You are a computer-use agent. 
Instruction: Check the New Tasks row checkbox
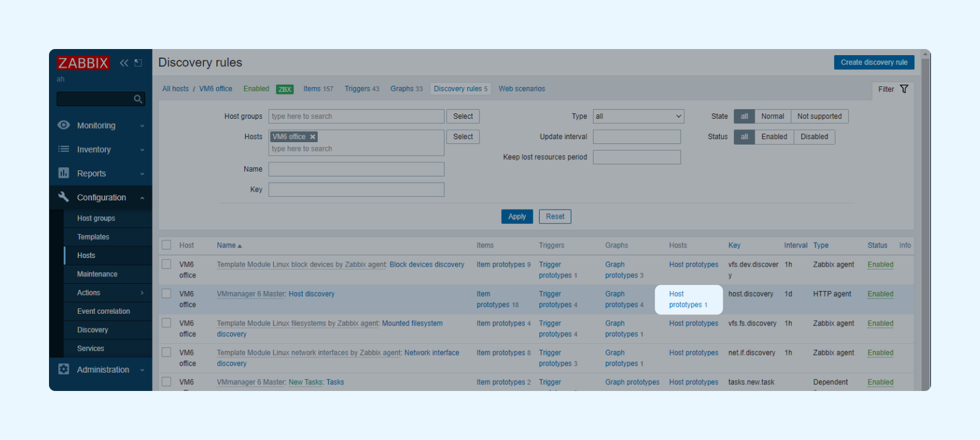pos(167,382)
